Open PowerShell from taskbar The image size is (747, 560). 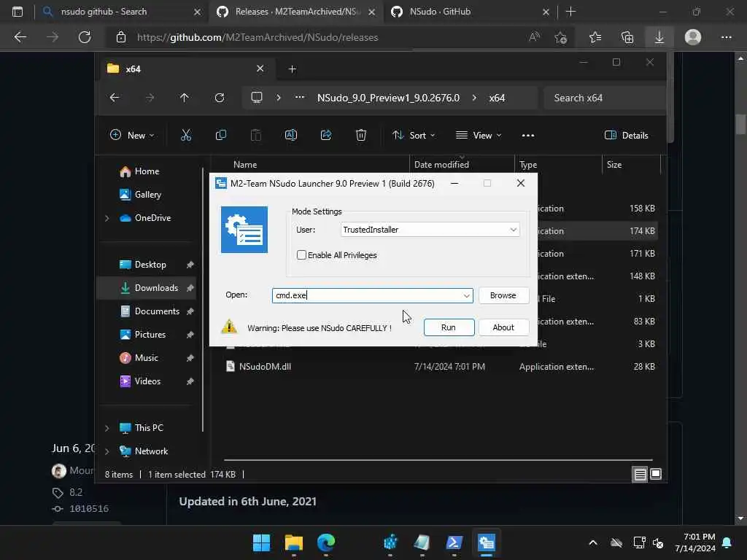coord(454,542)
